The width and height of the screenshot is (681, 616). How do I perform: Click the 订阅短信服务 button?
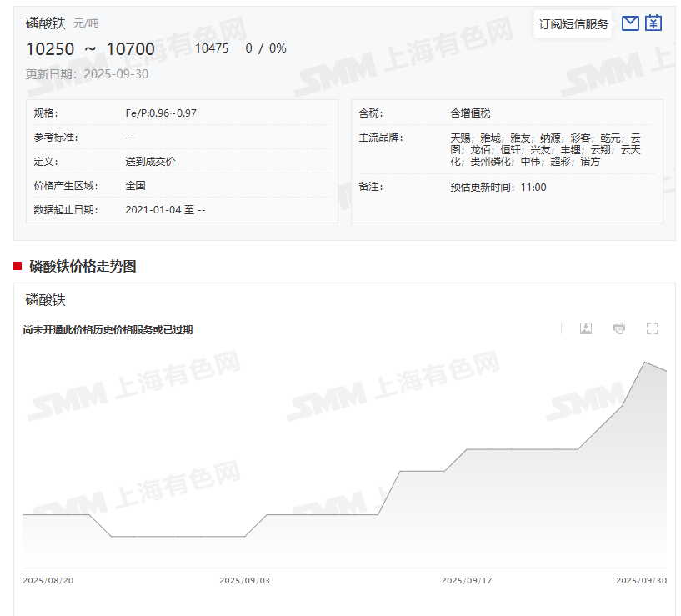573,24
